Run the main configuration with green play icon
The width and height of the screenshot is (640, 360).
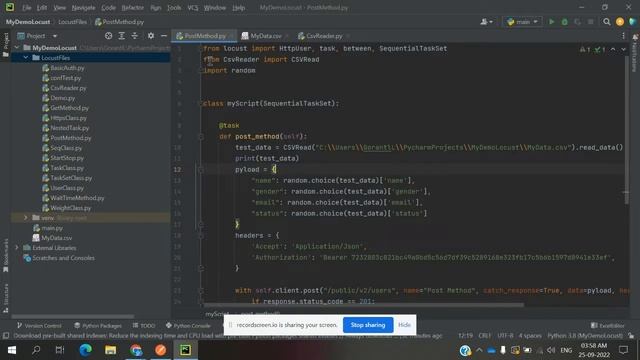tap(551, 22)
